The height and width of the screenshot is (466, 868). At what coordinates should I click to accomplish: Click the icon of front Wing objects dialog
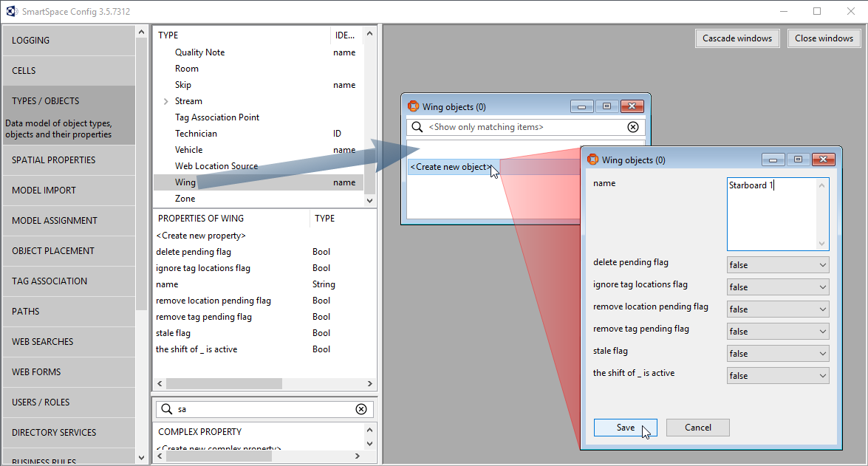592,160
